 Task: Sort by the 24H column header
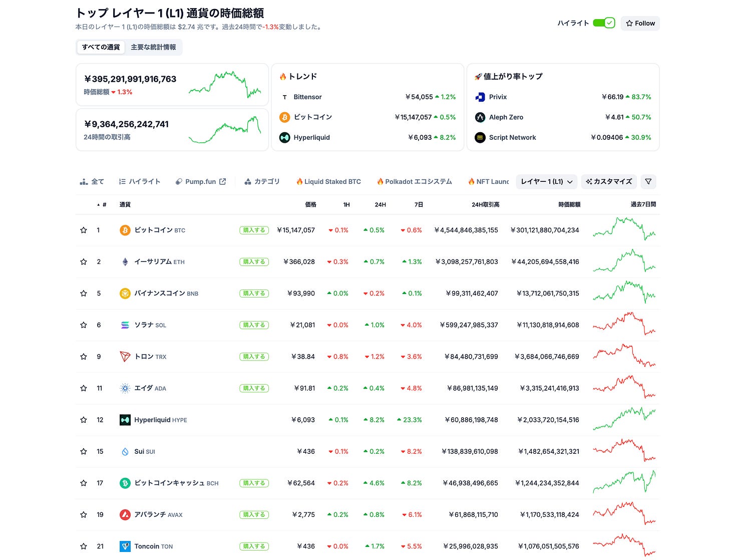[x=380, y=204]
